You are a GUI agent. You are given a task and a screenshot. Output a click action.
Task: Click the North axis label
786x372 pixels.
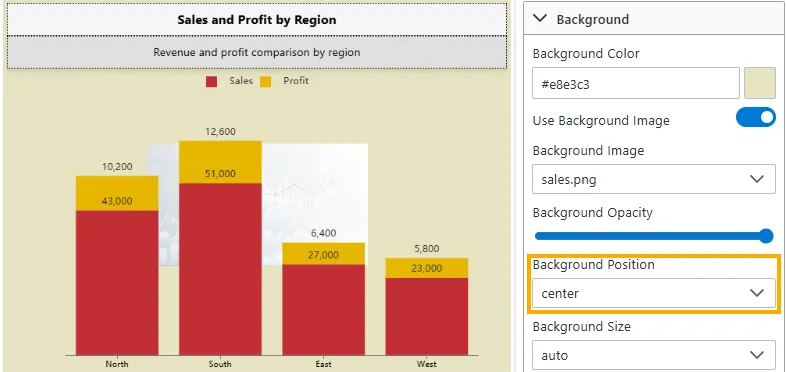click(x=117, y=364)
